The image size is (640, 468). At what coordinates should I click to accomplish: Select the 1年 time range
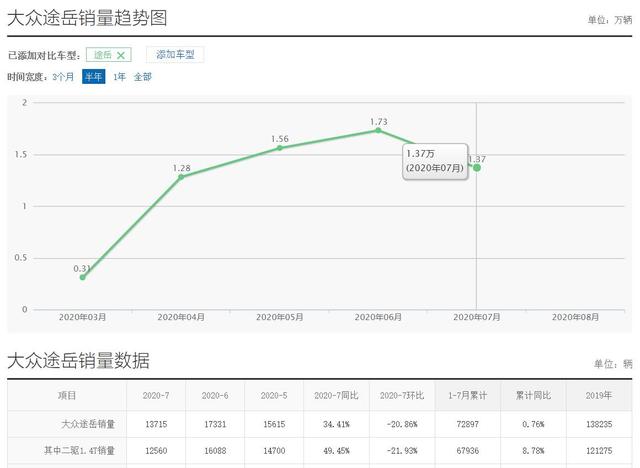[119, 77]
